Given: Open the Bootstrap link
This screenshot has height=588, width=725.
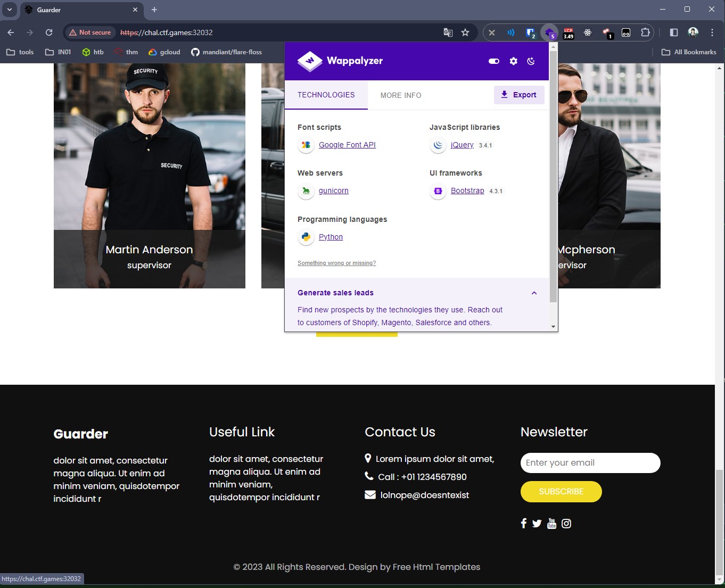Looking at the screenshot, I should click(467, 191).
